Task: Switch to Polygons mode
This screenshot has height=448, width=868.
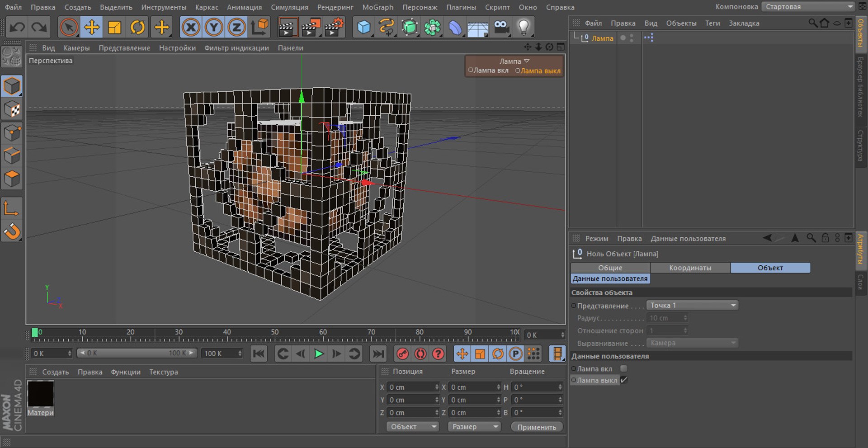Action: click(12, 179)
